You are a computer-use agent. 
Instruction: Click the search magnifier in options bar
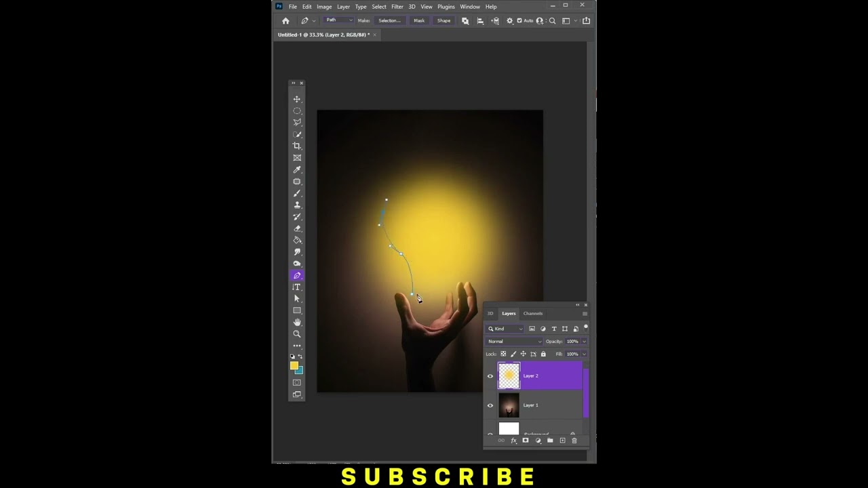pos(552,21)
